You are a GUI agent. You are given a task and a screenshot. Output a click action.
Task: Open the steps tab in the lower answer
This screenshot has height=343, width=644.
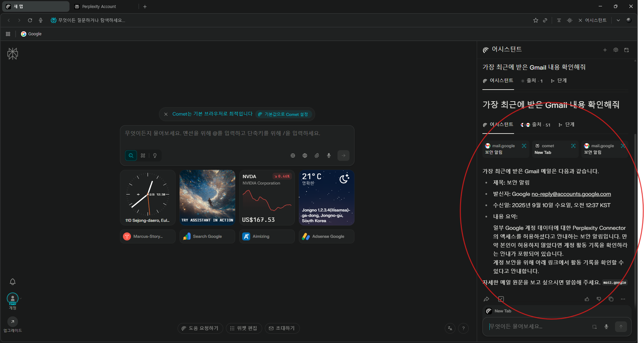[566, 125]
